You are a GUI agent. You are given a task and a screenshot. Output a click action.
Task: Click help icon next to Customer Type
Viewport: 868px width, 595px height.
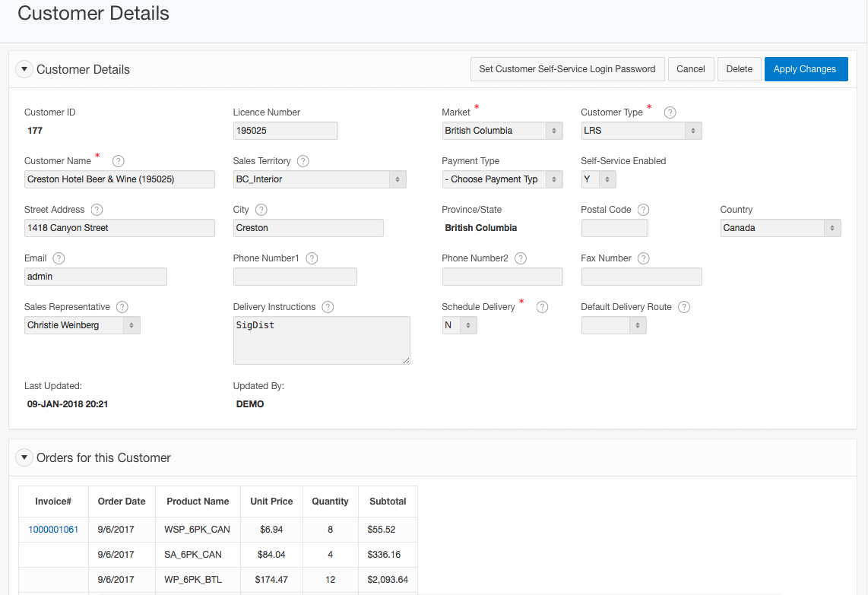click(x=670, y=112)
